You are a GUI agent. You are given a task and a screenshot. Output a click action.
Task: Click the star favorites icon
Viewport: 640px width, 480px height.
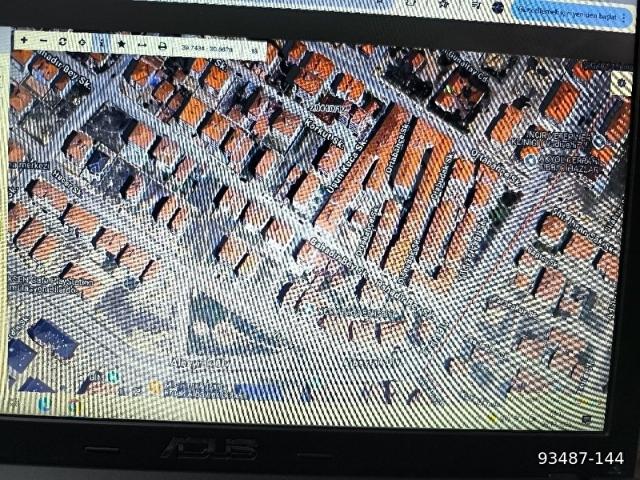pos(121,44)
